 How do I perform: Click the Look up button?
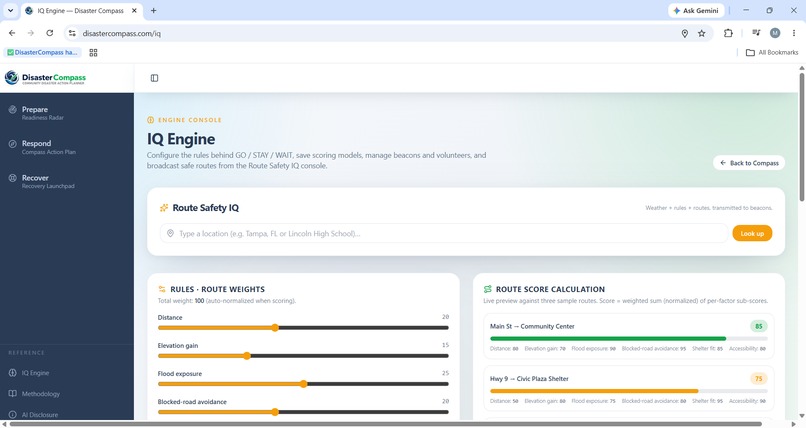pyautogui.click(x=752, y=233)
